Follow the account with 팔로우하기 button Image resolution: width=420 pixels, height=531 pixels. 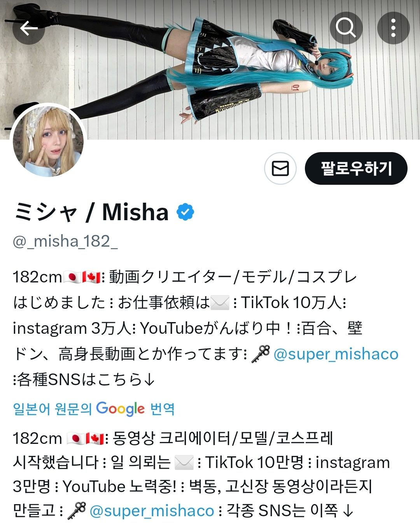click(356, 168)
